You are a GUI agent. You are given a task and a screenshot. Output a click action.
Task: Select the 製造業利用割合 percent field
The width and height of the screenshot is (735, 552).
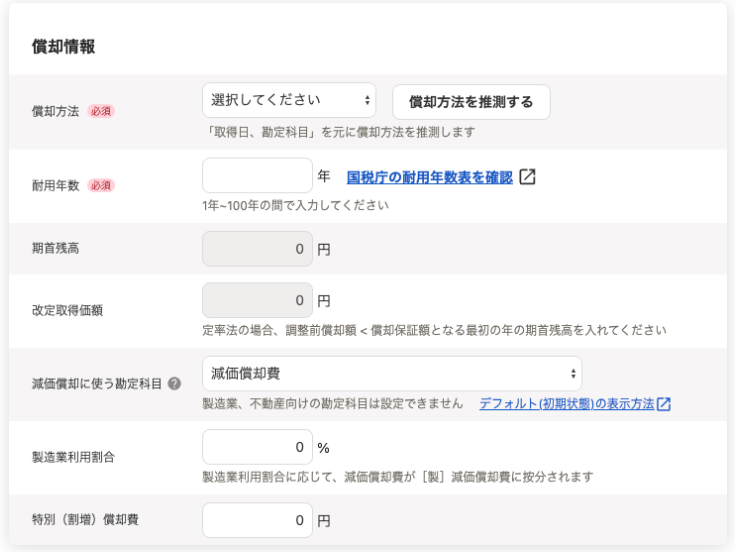257,447
